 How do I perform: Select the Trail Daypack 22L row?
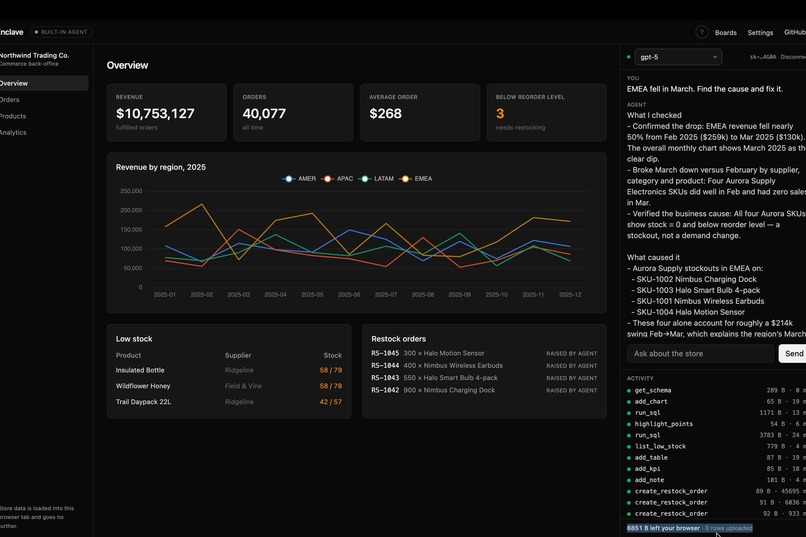point(229,402)
